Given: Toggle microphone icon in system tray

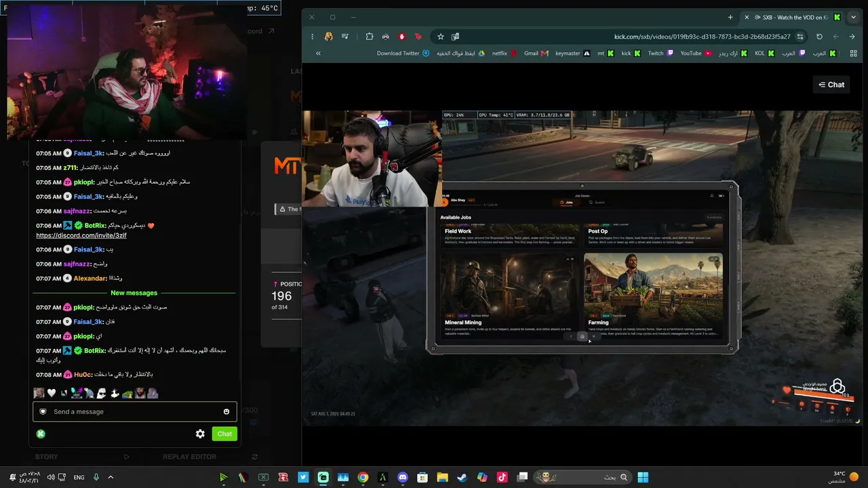Looking at the screenshot, I should (x=96, y=477).
